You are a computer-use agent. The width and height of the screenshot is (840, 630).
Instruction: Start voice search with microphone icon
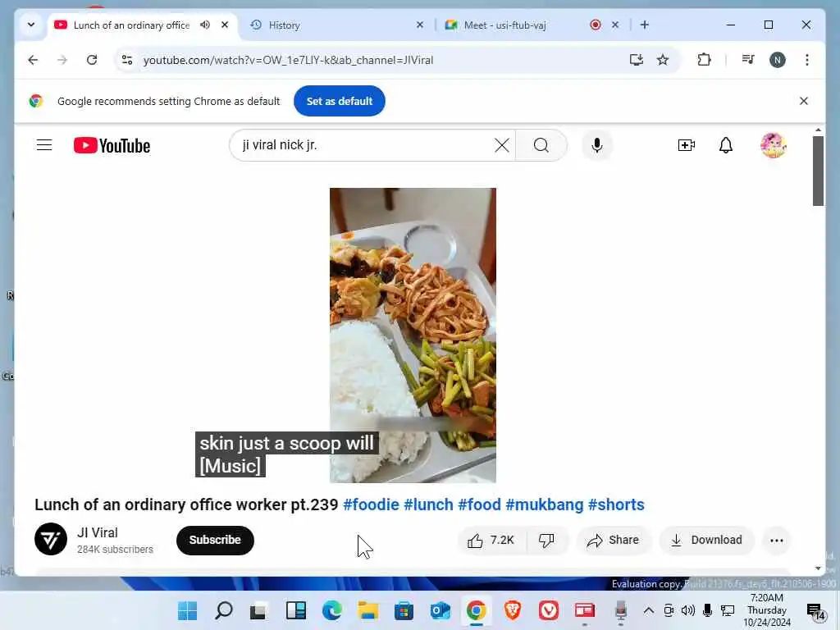(597, 145)
